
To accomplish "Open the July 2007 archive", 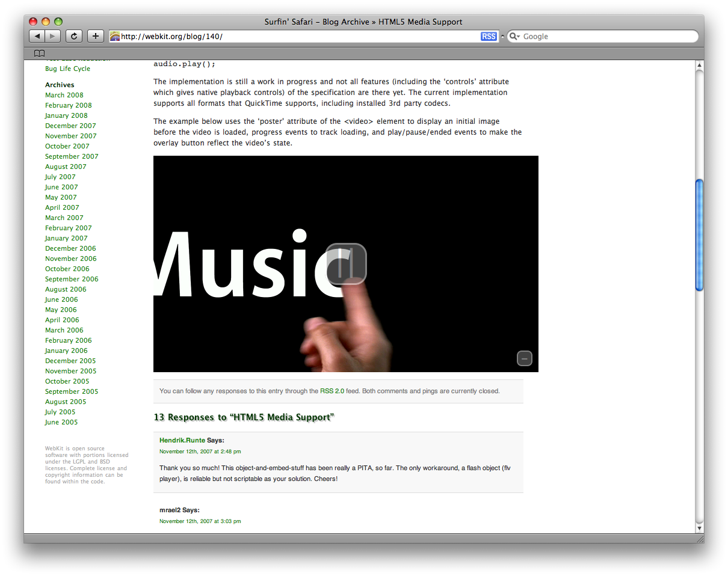I will (60, 177).
